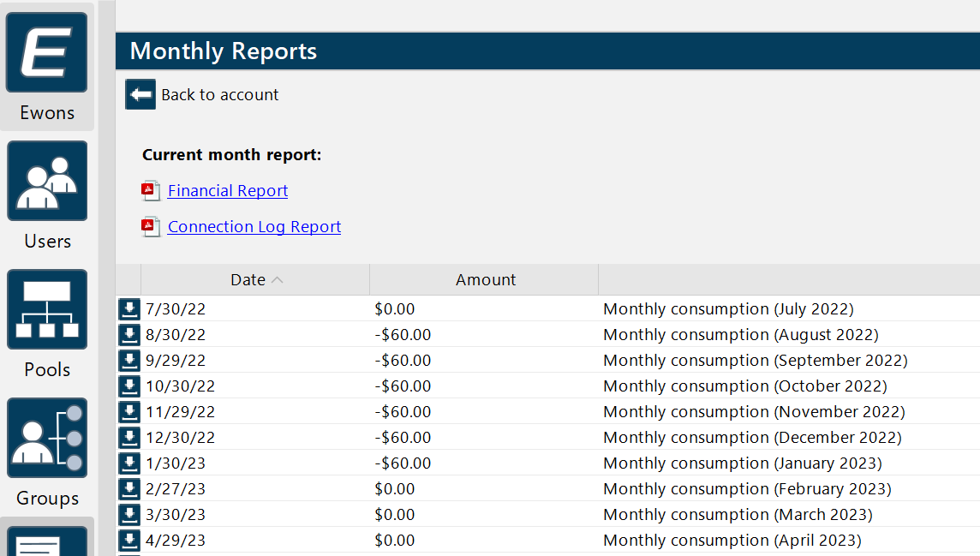Download the October 2022 report
Viewport: 980px width, 556px height.
(x=128, y=386)
